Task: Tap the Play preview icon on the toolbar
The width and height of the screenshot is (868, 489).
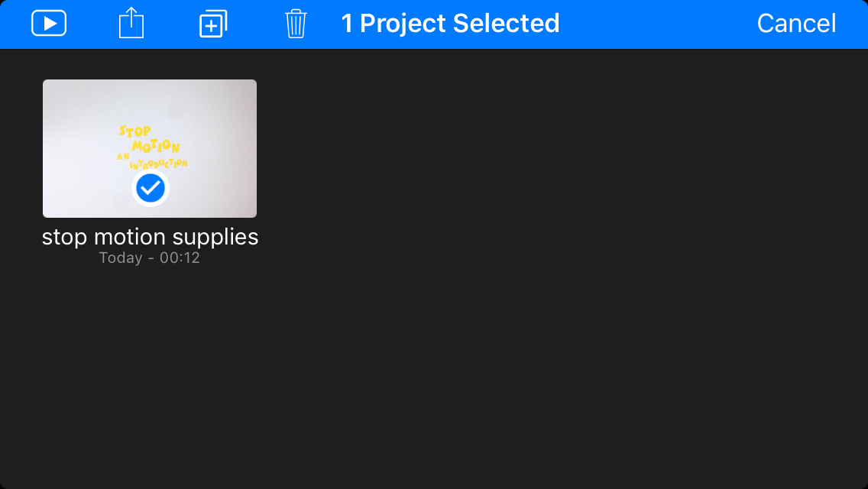Action: point(48,23)
